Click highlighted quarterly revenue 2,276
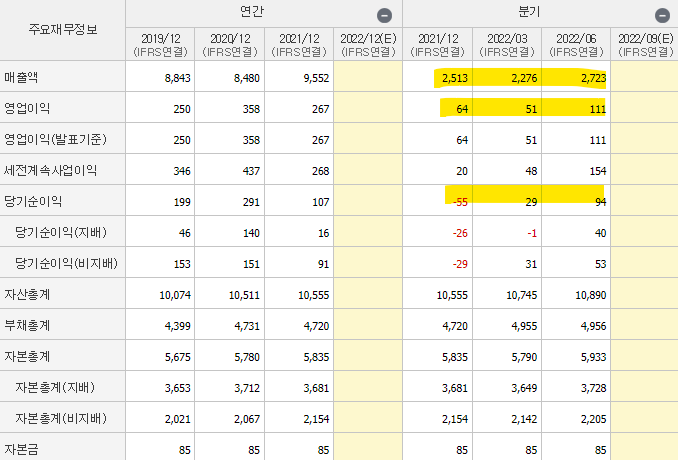 pyautogui.click(x=524, y=78)
